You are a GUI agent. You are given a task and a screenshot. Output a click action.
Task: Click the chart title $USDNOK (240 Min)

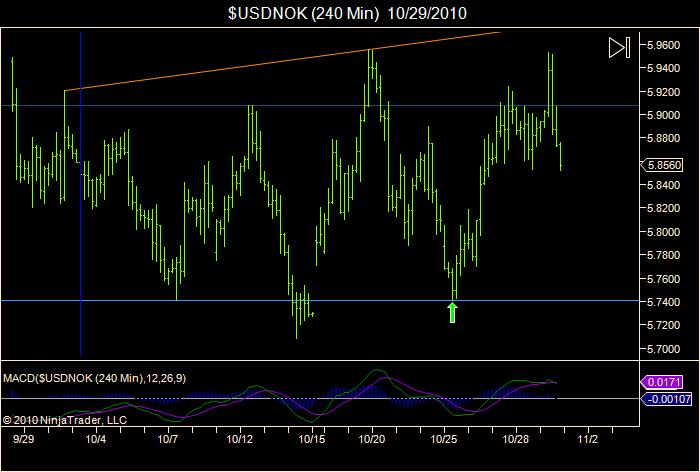(x=304, y=13)
